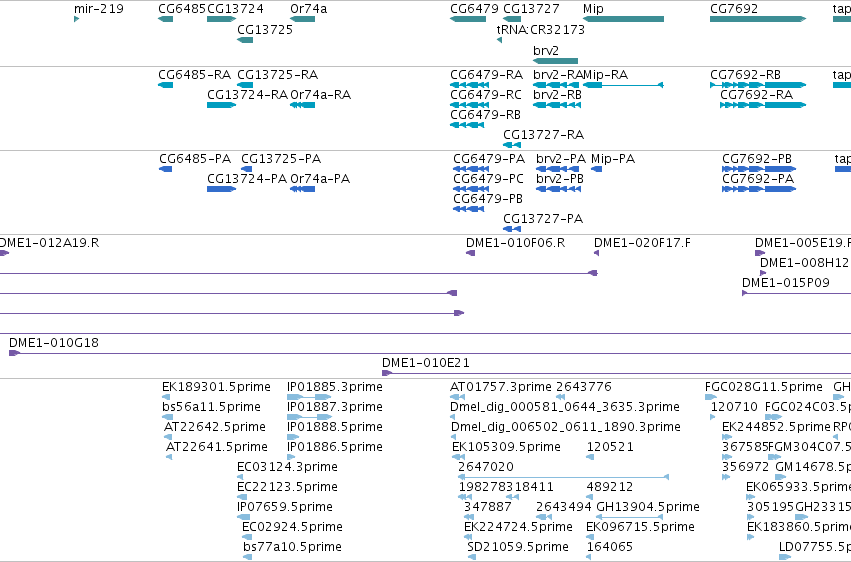Select the CG6479-PA protein feature
This screenshot has height=562, width=851.
tap(471, 169)
